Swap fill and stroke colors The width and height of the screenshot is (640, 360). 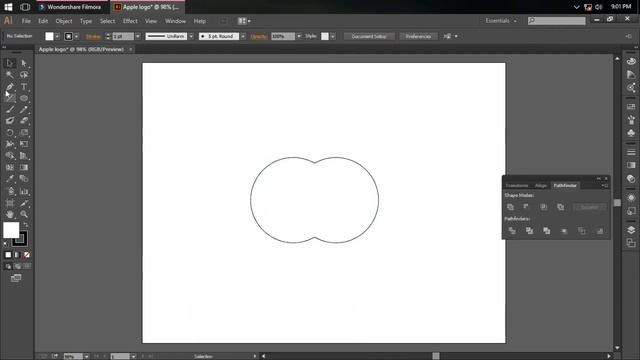pos(26,224)
